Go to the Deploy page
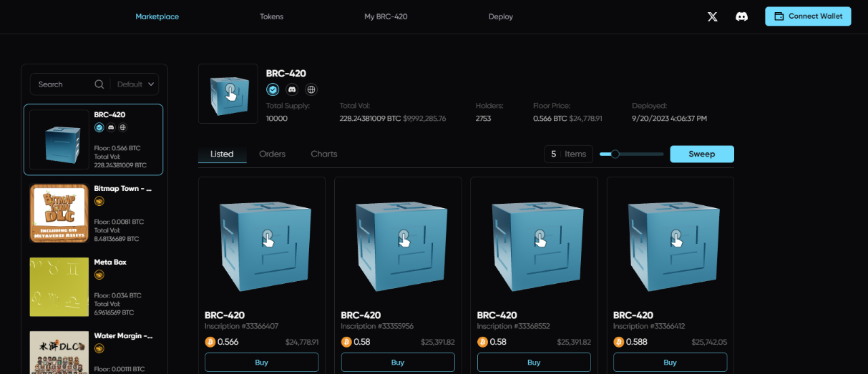 pos(500,16)
